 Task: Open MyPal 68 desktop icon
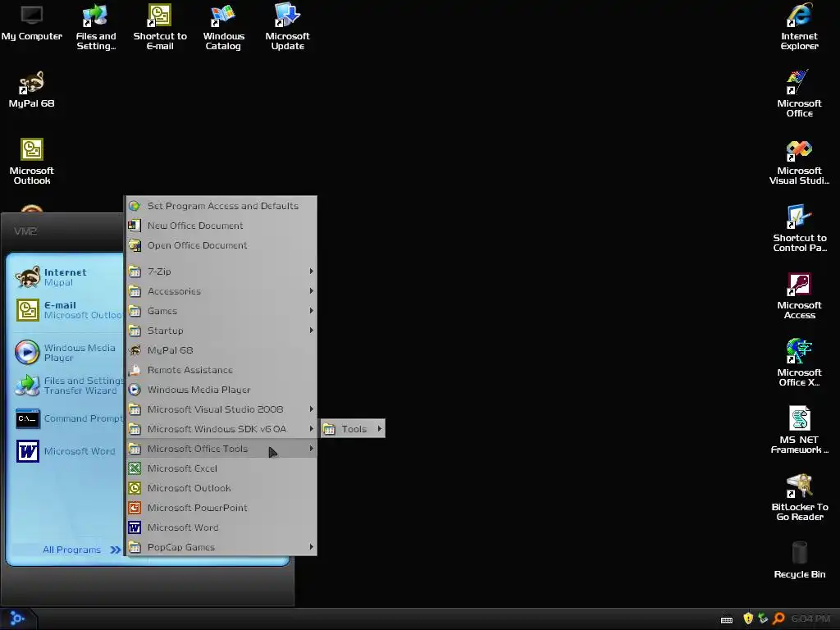point(32,89)
